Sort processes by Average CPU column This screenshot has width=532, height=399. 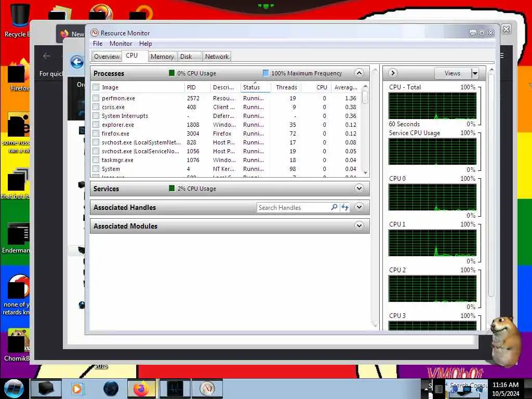pyautogui.click(x=345, y=87)
